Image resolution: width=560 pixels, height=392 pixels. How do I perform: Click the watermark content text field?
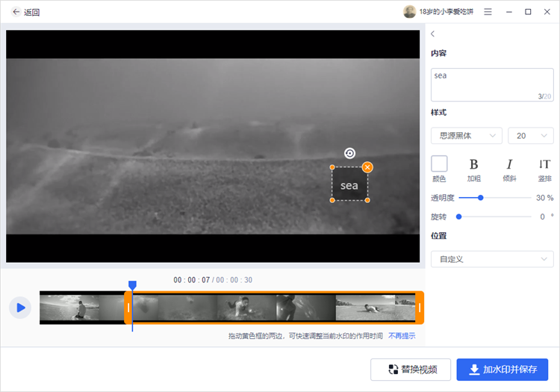pos(492,85)
